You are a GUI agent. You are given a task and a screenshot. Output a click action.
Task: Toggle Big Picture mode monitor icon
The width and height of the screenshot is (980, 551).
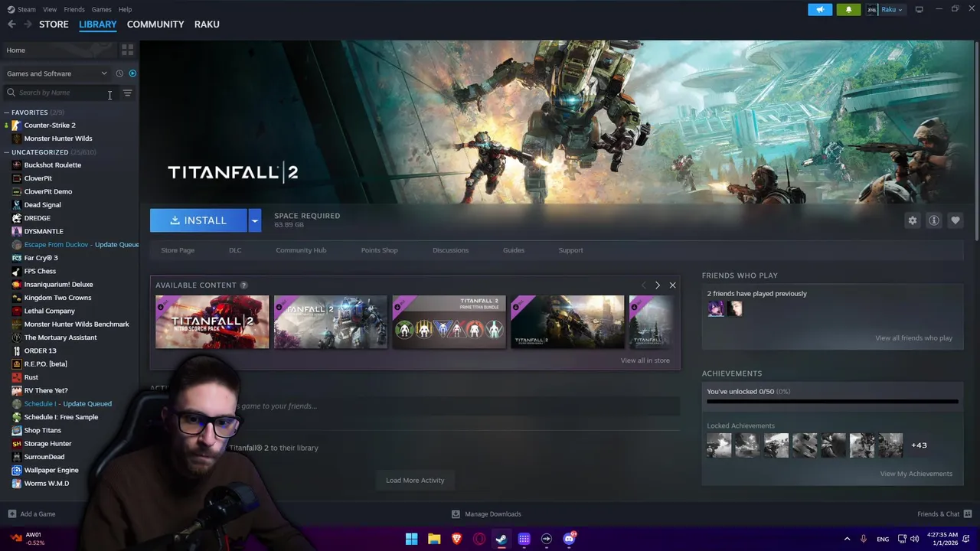click(x=919, y=9)
